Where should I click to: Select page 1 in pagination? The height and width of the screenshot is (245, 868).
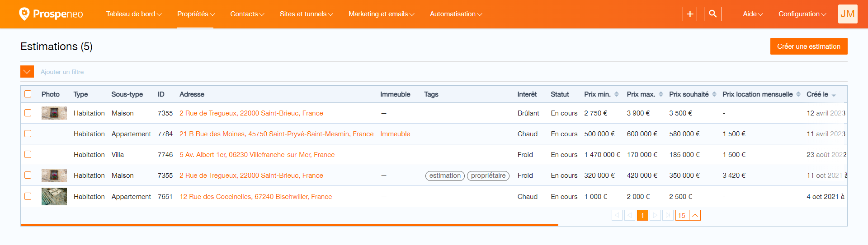click(x=642, y=215)
